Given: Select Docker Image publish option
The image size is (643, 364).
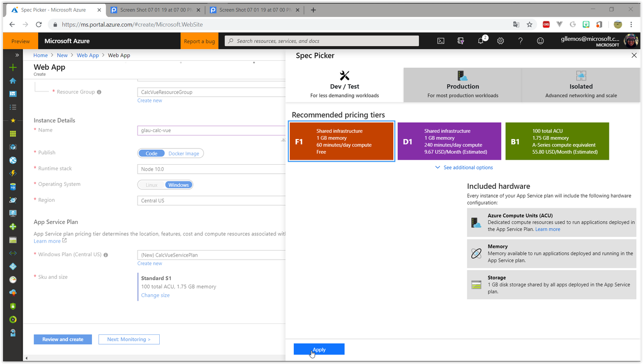Looking at the screenshot, I should (x=184, y=154).
